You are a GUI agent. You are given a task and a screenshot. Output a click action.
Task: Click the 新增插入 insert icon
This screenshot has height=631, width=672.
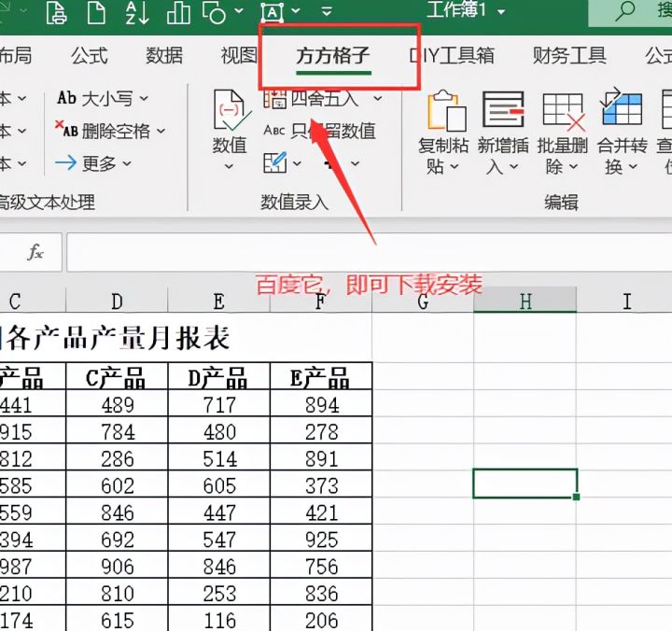[x=503, y=109]
